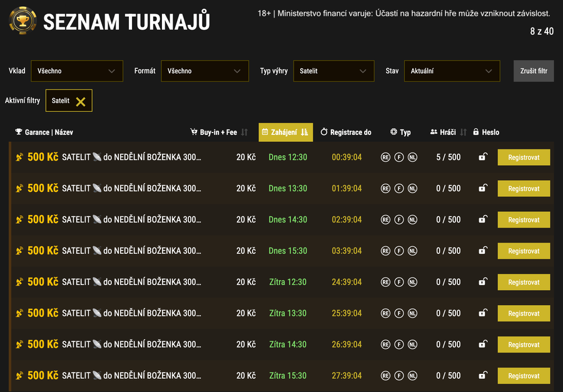Click RE icon in Dnes 12:30 row
The width and height of the screenshot is (563, 392).
pos(385,158)
